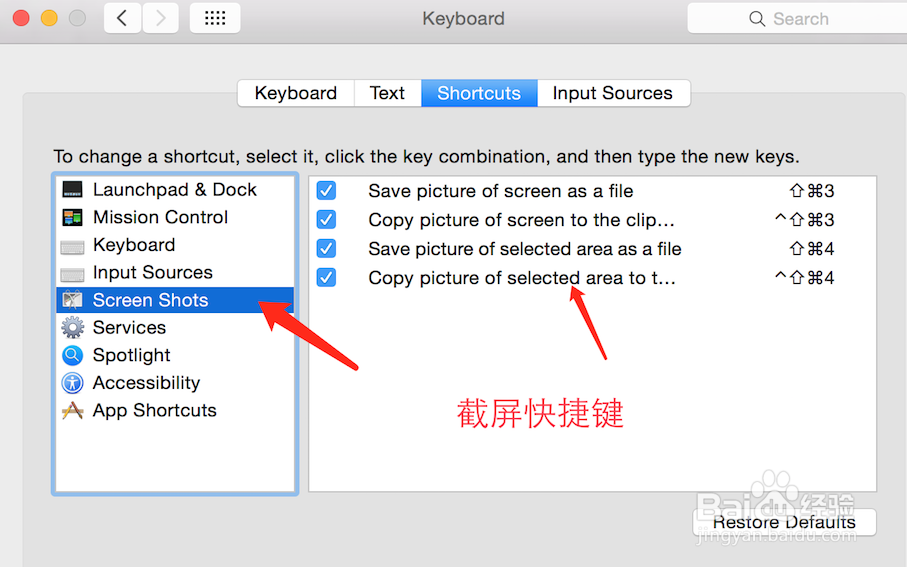The height and width of the screenshot is (567, 907).
Task: Click the Services gear icon
Action: coord(72,327)
